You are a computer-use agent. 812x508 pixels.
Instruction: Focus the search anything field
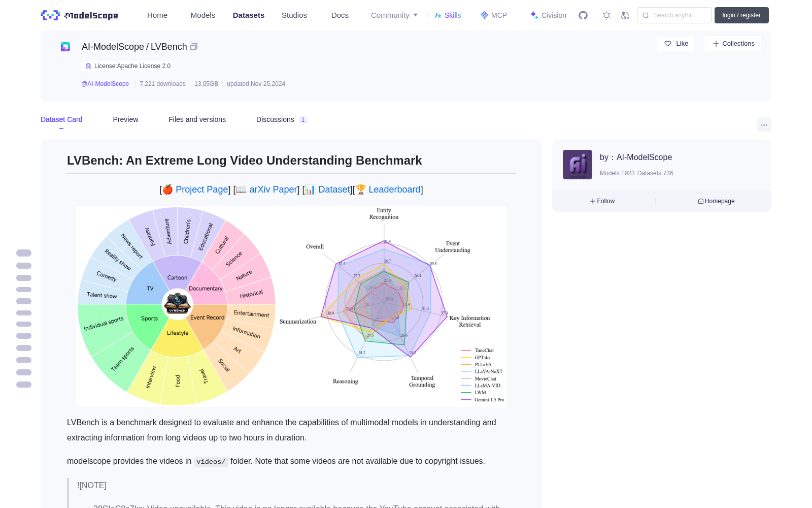(674, 15)
